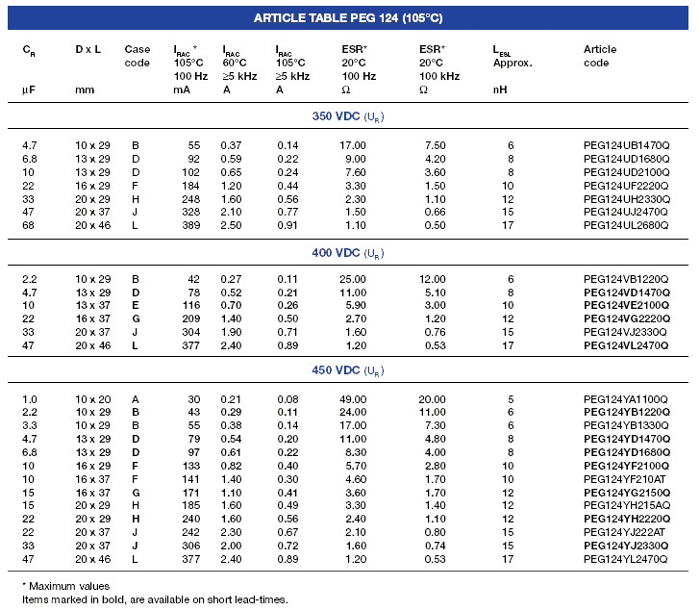The width and height of the screenshot is (700, 611).
Task: Click the D x L column header
Action: (x=90, y=49)
